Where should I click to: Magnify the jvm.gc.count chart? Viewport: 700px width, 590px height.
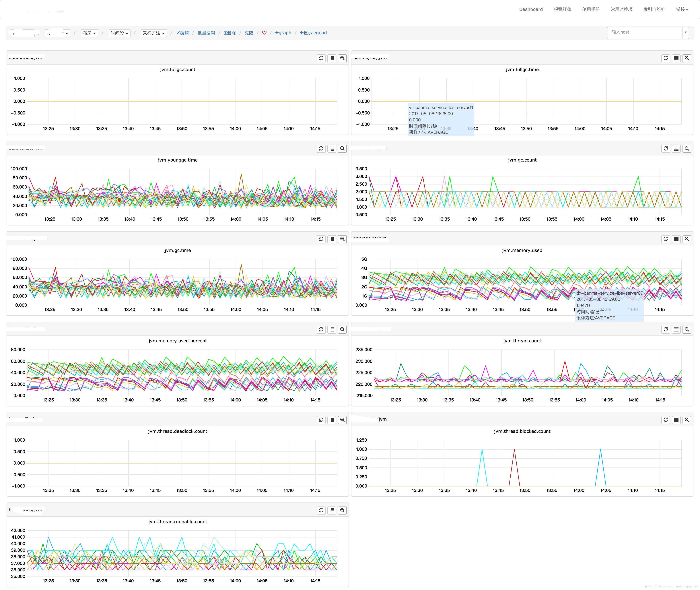687,149
